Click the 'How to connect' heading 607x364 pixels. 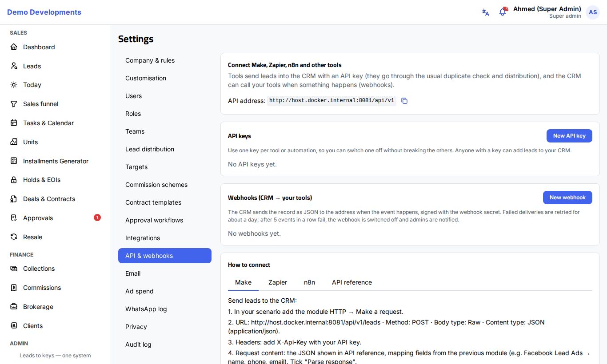click(x=249, y=265)
